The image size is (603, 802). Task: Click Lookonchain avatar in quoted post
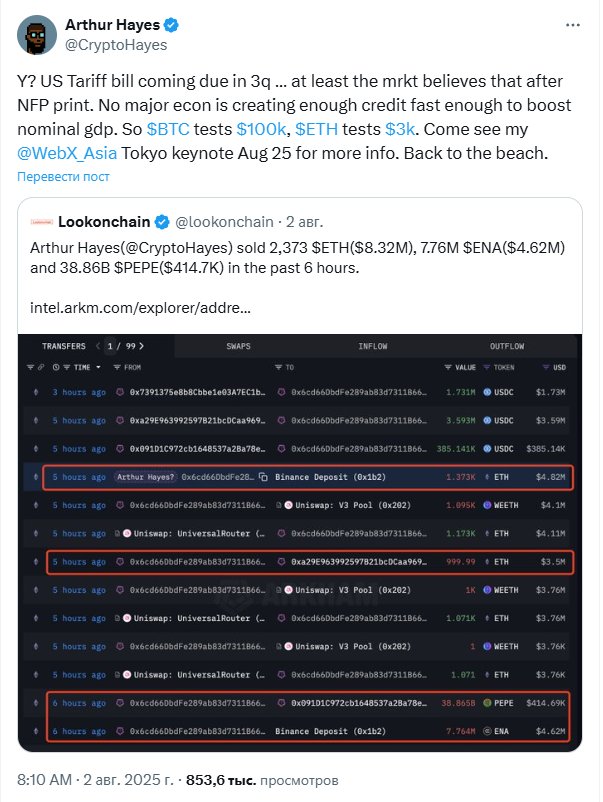41,221
